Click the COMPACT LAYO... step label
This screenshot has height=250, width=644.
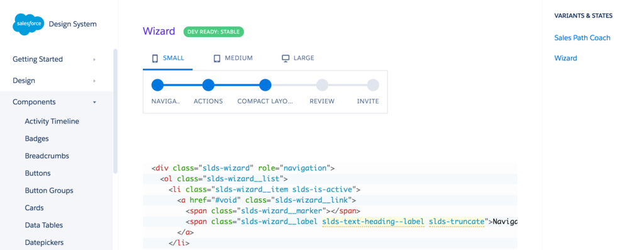(265, 101)
